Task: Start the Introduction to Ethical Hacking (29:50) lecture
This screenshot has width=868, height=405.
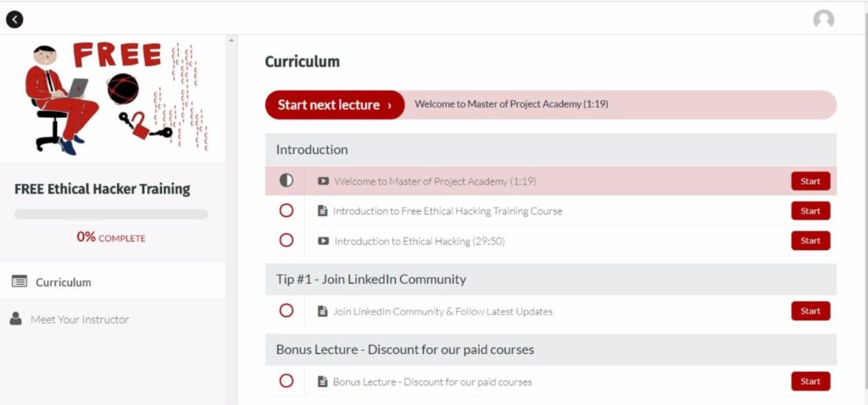Action: click(810, 241)
